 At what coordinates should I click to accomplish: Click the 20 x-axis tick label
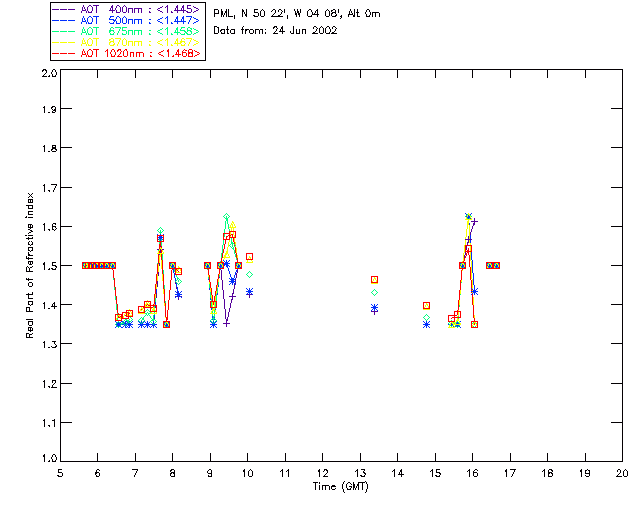click(622, 473)
